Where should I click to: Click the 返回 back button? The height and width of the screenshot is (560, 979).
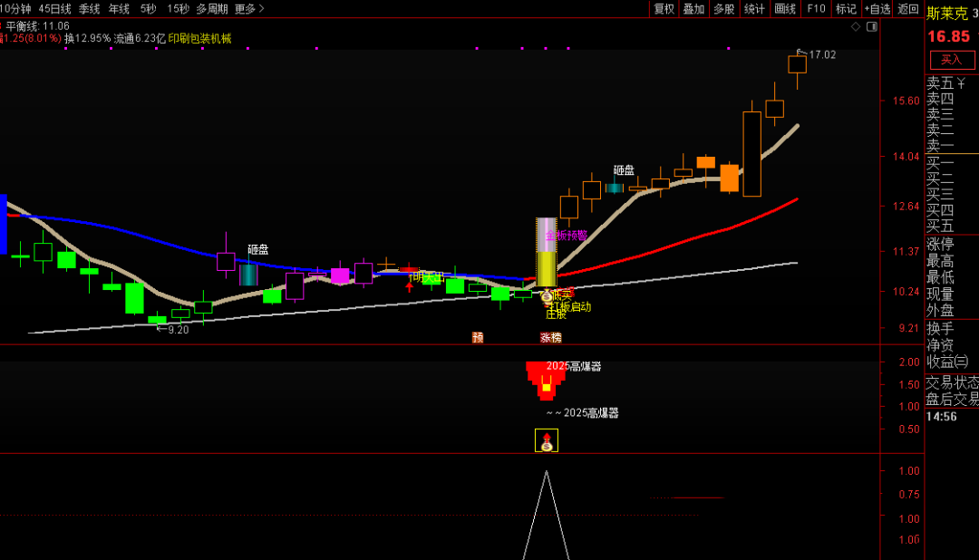pyautogui.click(x=907, y=9)
